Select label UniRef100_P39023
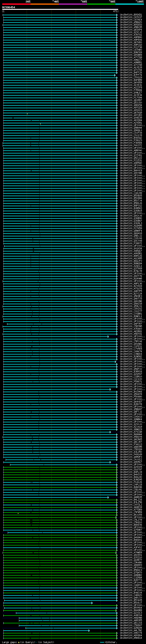 click(131, 140)
